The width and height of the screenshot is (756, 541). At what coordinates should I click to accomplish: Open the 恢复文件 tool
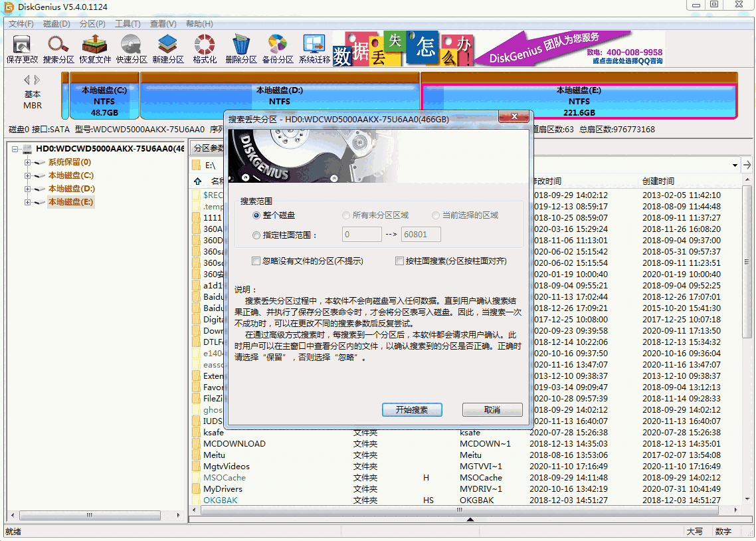(94, 49)
